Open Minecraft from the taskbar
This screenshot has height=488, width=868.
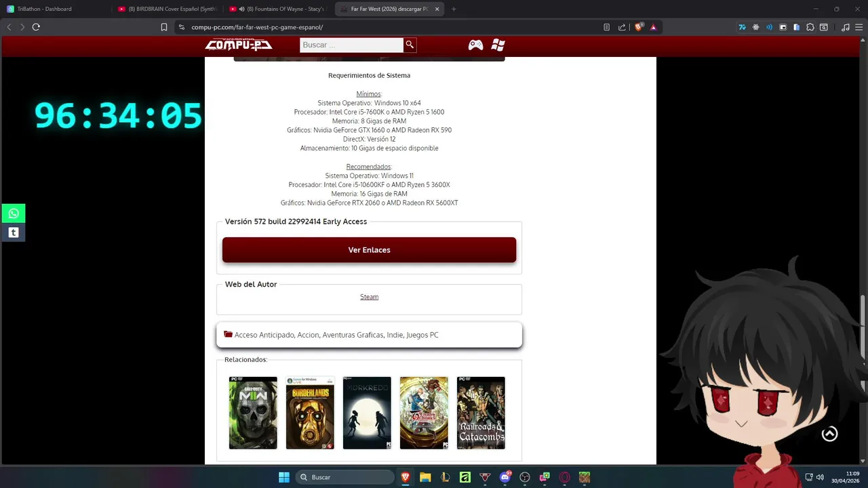click(584, 477)
